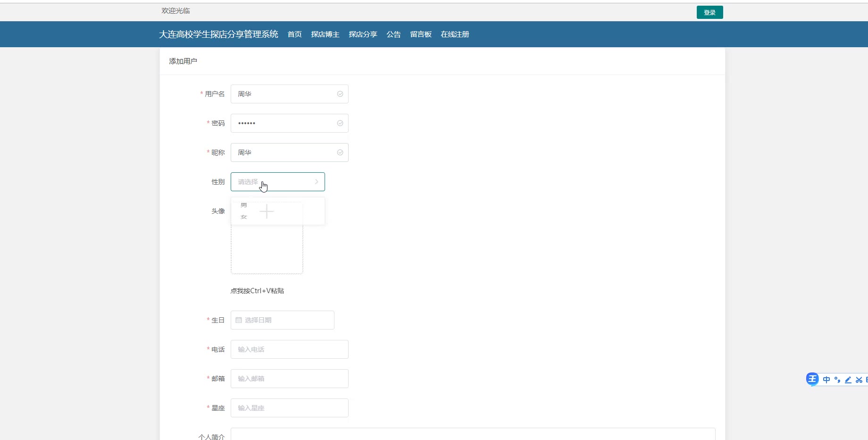Screen dimensions: 868x440
Task: Click the 密码 password field
Action: pos(289,123)
